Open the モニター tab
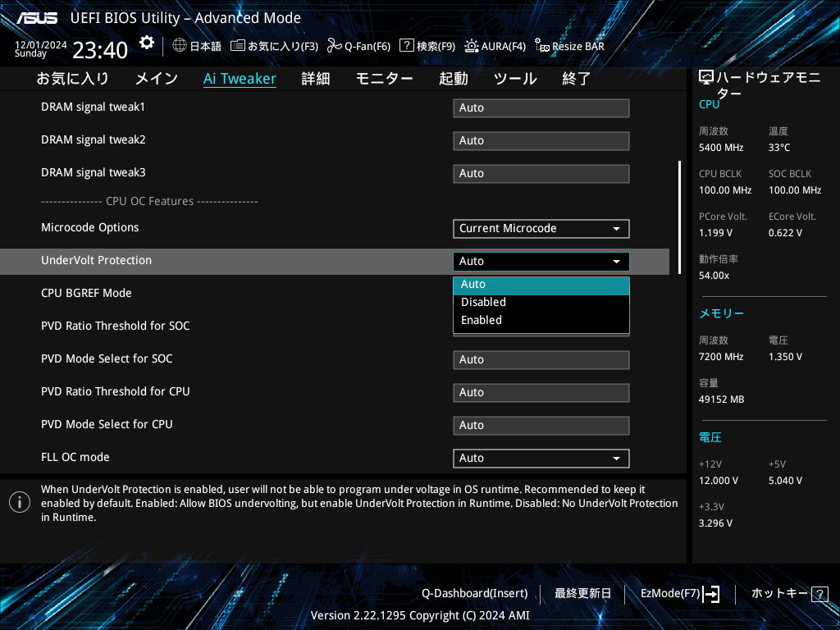 coord(384,79)
